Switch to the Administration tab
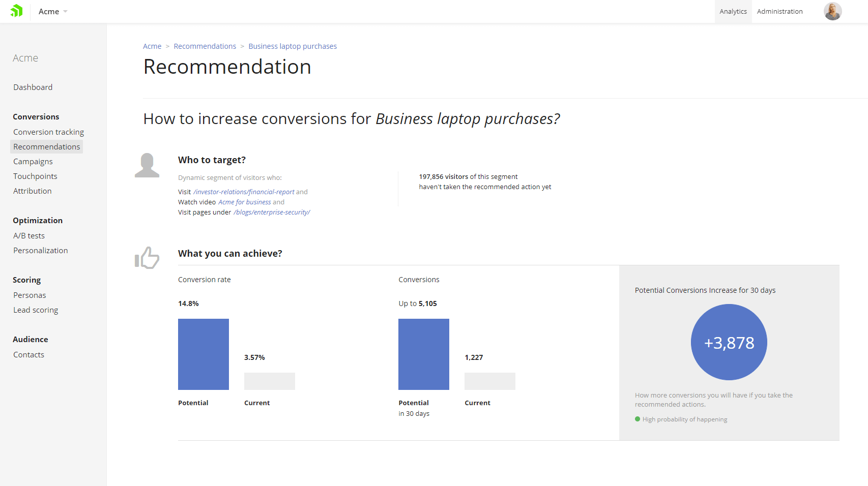Image resolution: width=868 pixels, height=486 pixels. pyautogui.click(x=779, y=12)
